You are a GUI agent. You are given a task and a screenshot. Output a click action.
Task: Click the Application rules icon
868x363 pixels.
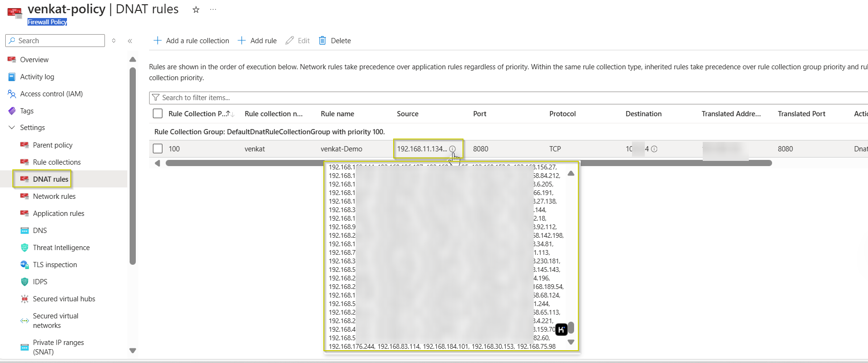(x=25, y=214)
